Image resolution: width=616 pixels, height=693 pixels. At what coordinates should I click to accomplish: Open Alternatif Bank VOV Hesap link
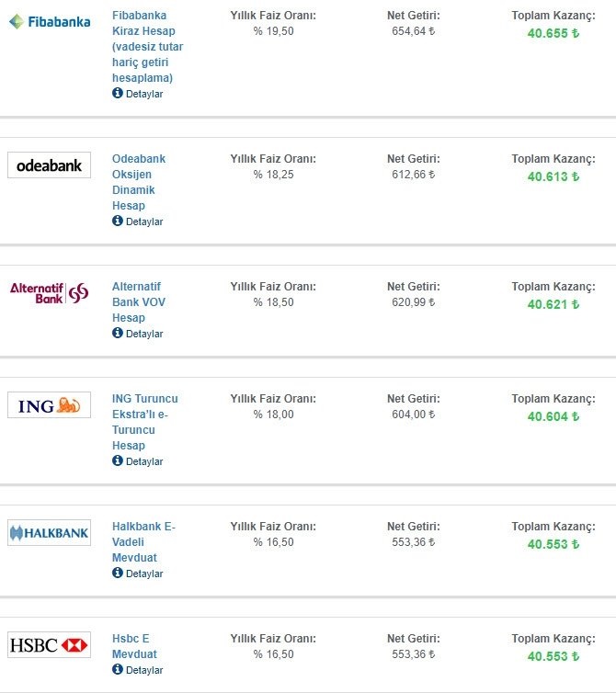tap(139, 301)
